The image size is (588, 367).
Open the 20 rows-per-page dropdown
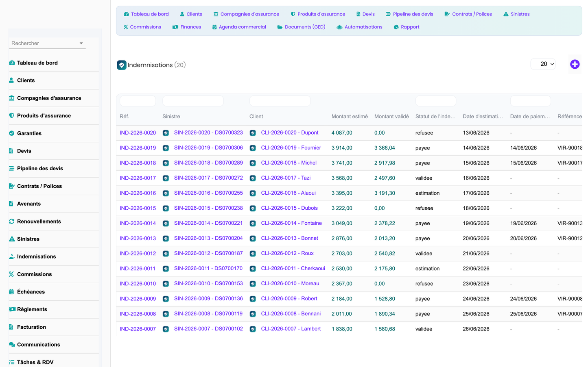point(543,64)
